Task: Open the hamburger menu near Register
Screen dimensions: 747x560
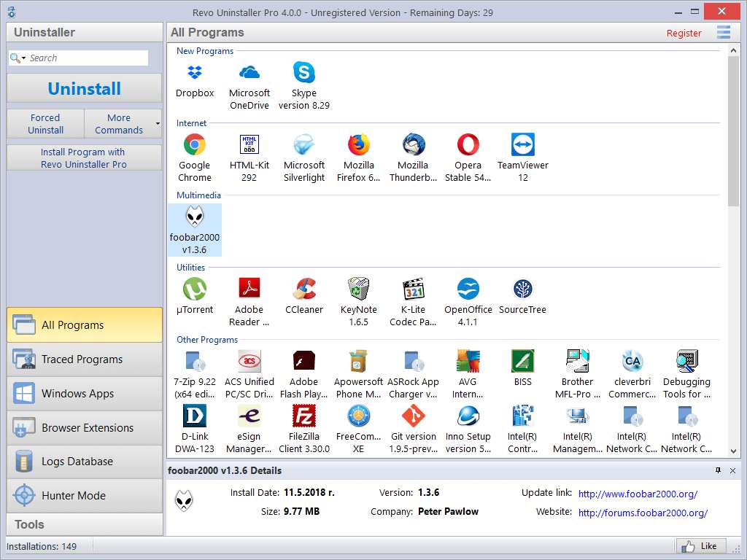Action: (724, 32)
